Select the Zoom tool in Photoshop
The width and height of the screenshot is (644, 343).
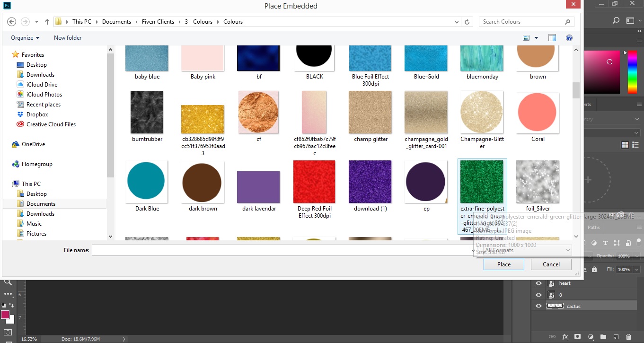[8, 282]
